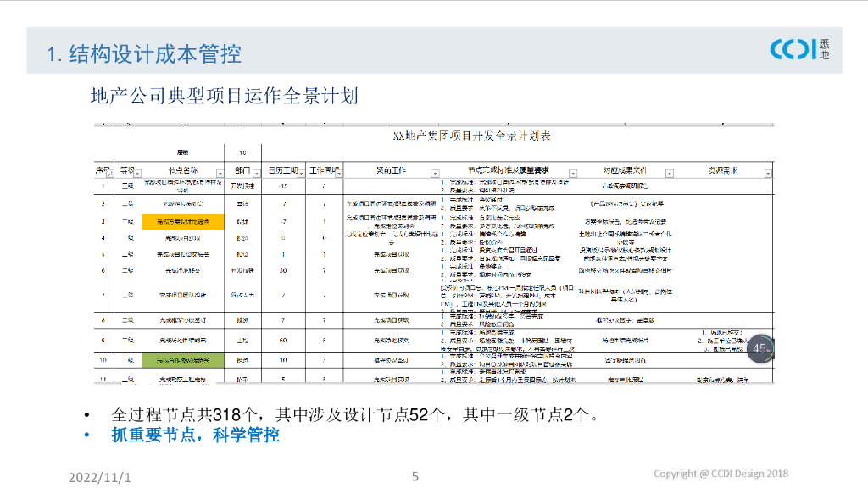Open the 序号 column filter arrow
Screen dimensions: 868x488
click(109, 174)
